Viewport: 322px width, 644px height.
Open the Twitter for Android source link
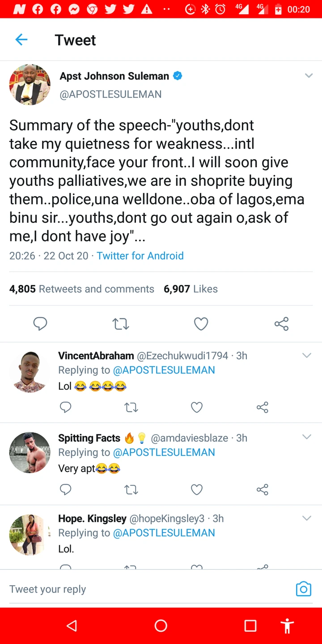[140, 256]
